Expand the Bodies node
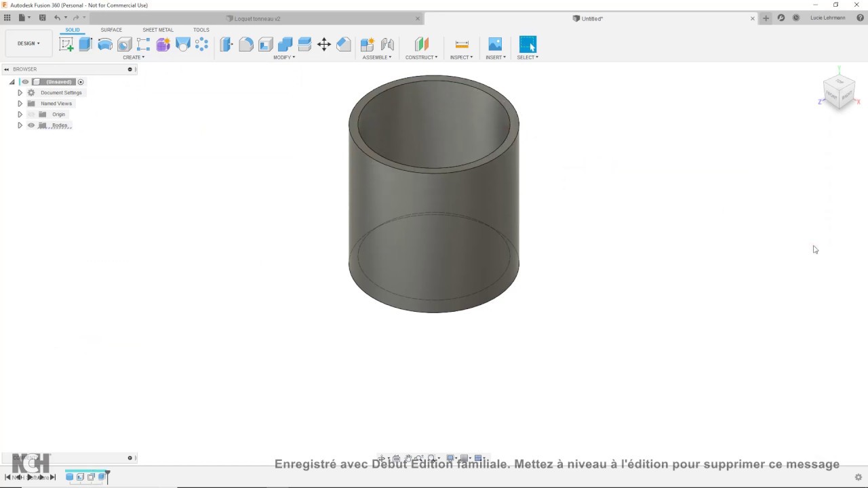Image resolution: width=868 pixels, height=488 pixels. click(20, 125)
